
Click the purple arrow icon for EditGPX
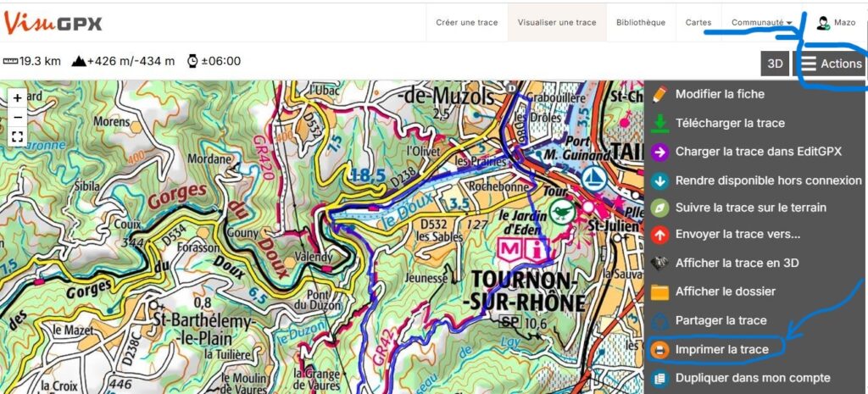[x=660, y=152]
